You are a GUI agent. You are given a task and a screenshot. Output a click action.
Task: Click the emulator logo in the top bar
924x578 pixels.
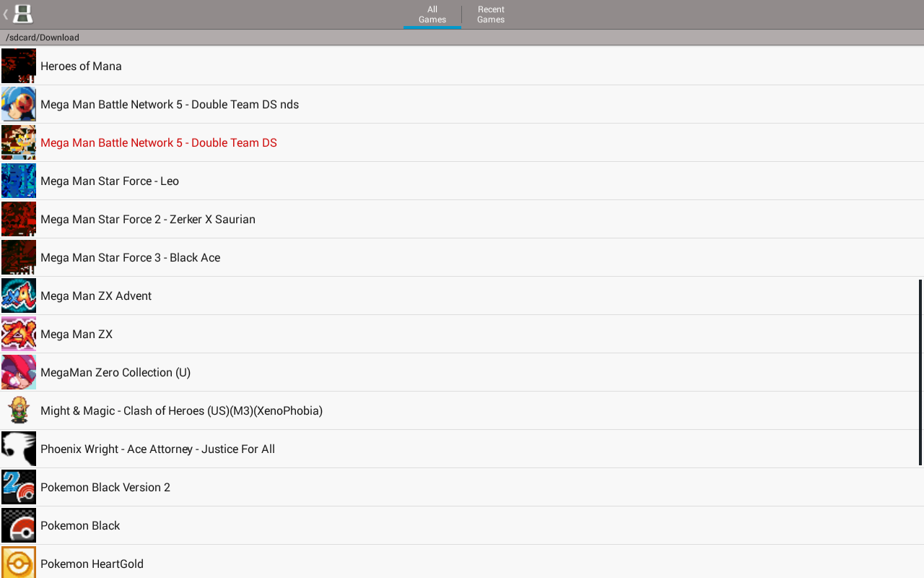22,14
